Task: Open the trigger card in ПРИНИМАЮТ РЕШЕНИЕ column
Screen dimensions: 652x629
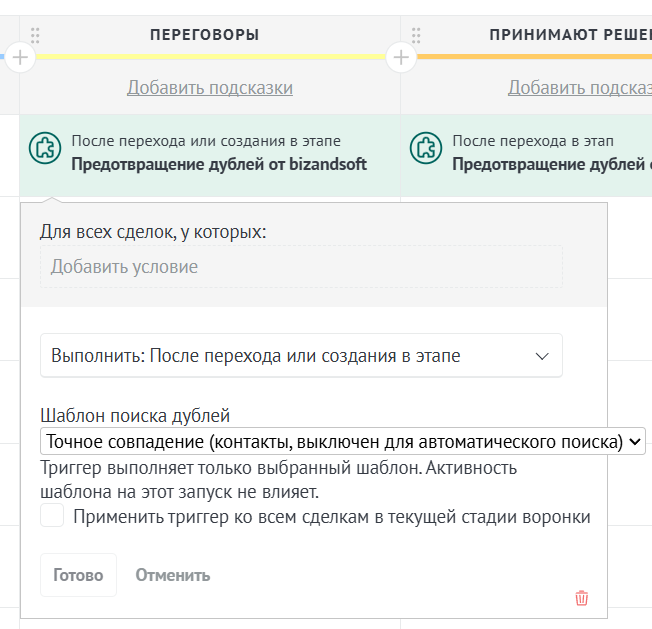Action: coord(526,155)
